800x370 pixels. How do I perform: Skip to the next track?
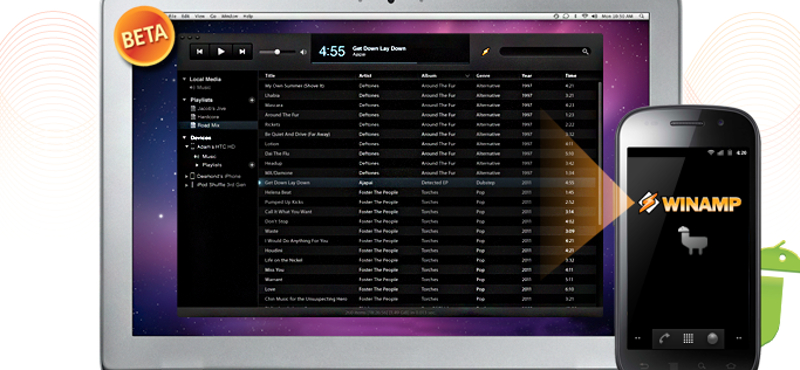[x=242, y=52]
